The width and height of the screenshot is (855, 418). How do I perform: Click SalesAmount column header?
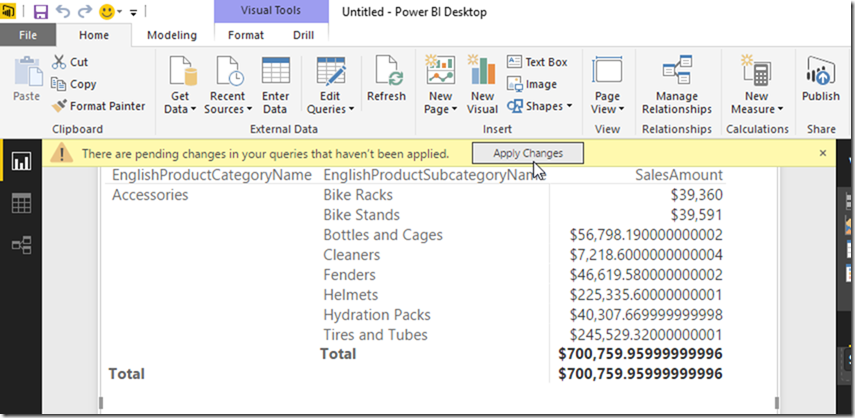[x=679, y=175]
